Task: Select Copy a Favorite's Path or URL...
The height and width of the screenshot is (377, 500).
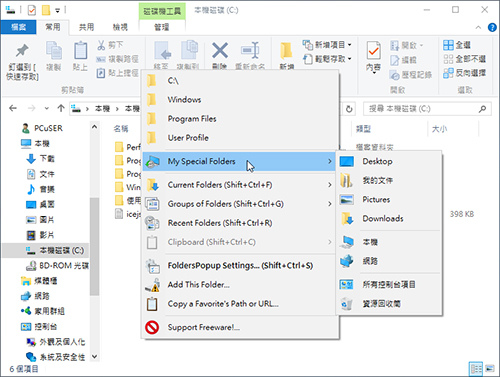Action: coord(240,304)
